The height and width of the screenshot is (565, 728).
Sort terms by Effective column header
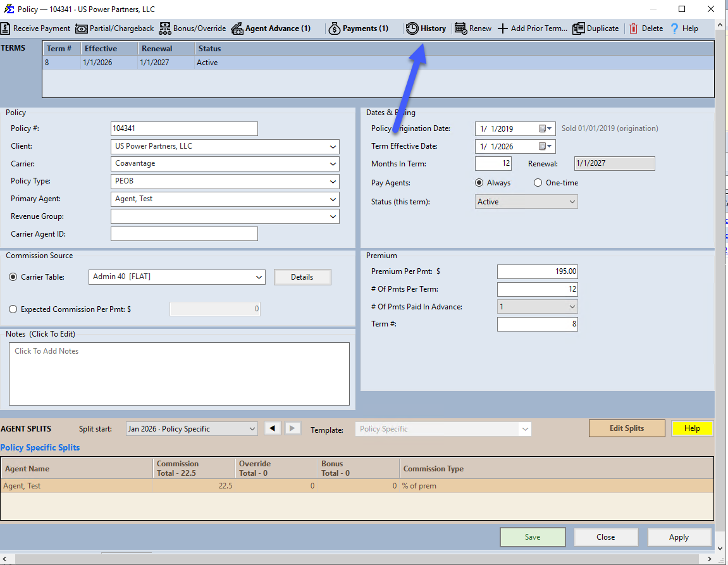[109, 48]
